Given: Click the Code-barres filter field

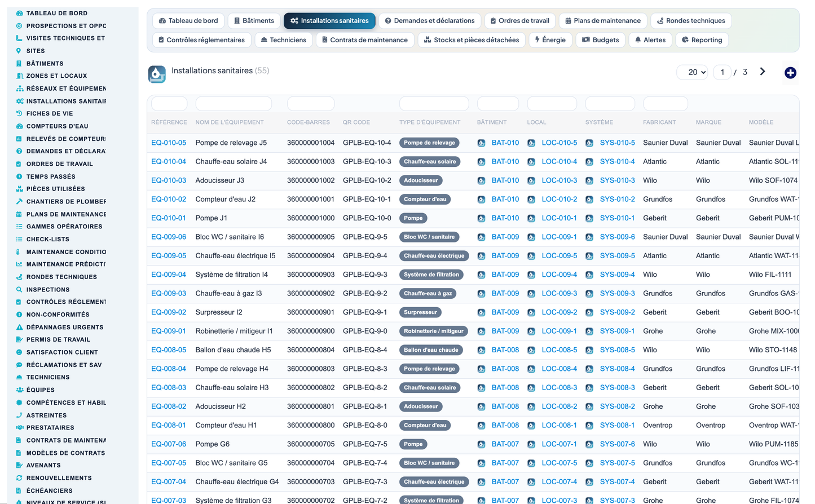Looking at the screenshot, I should [311, 104].
